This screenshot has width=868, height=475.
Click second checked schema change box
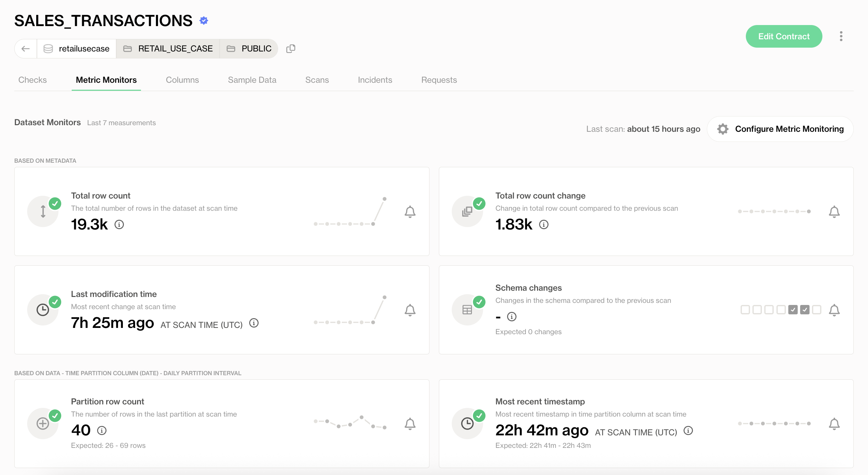click(x=805, y=309)
